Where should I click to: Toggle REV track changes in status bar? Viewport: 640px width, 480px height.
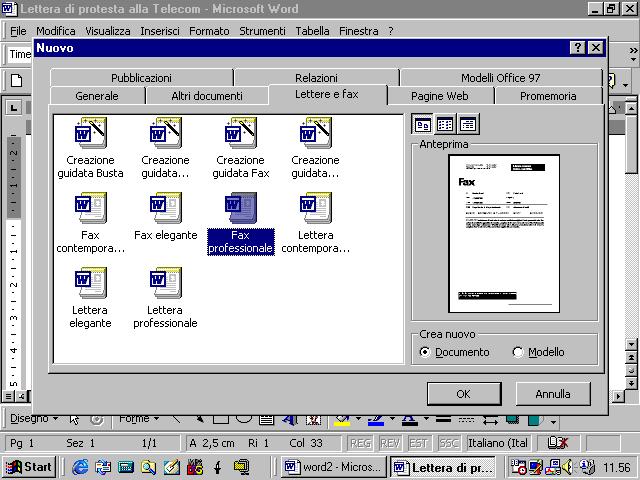click(x=390, y=443)
